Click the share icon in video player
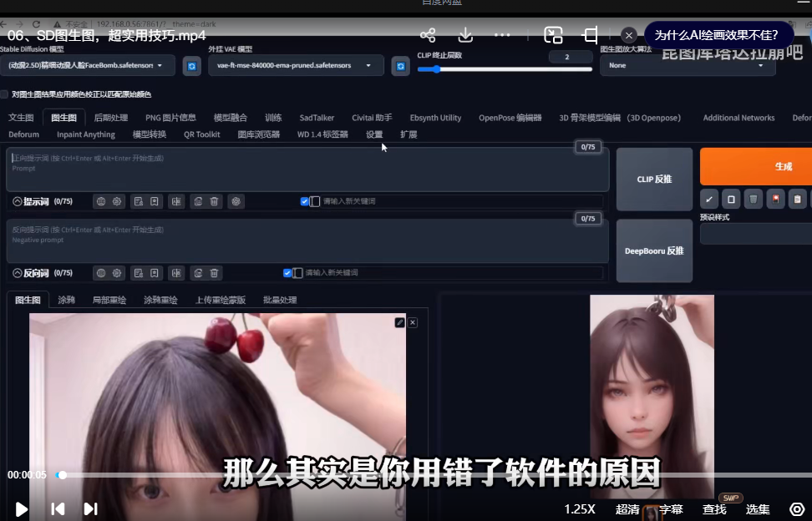This screenshot has width=812, height=521. point(428,35)
